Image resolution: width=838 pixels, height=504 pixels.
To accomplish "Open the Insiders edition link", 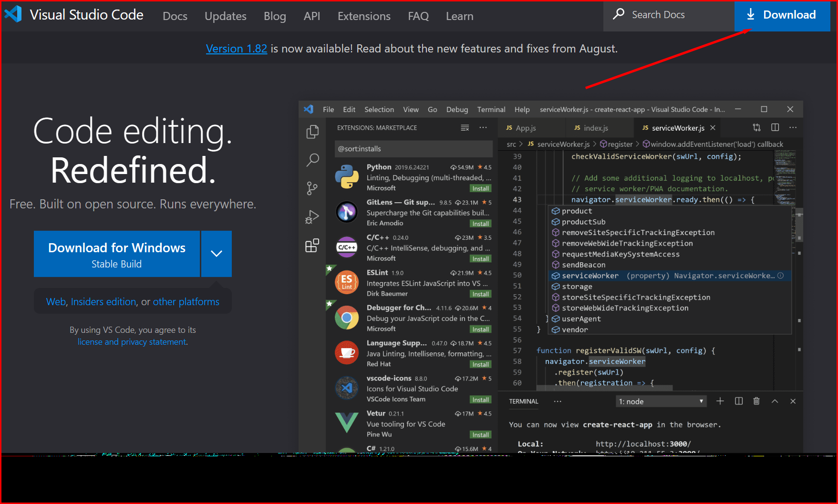I will pyautogui.click(x=103, y=302).
